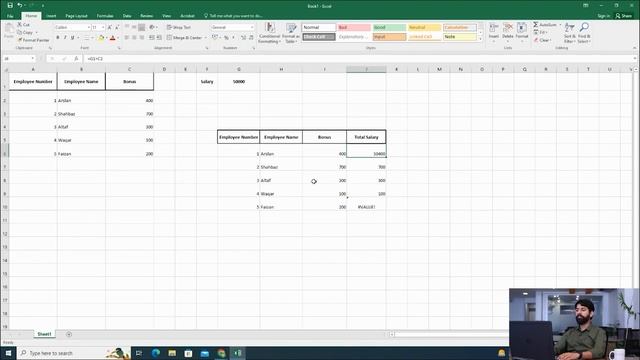Click the Tell me what you want search box
Screen dimensions: 640x360
pyautogui.click(x=233, y=16)
